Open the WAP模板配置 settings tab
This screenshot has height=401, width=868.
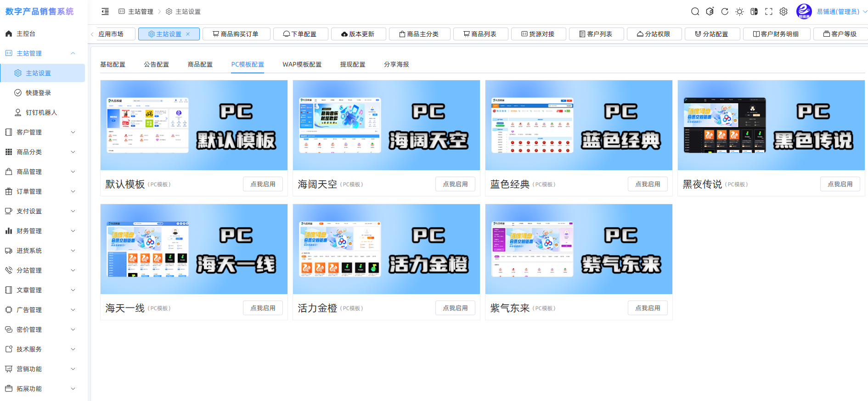[x=302, y=64]
